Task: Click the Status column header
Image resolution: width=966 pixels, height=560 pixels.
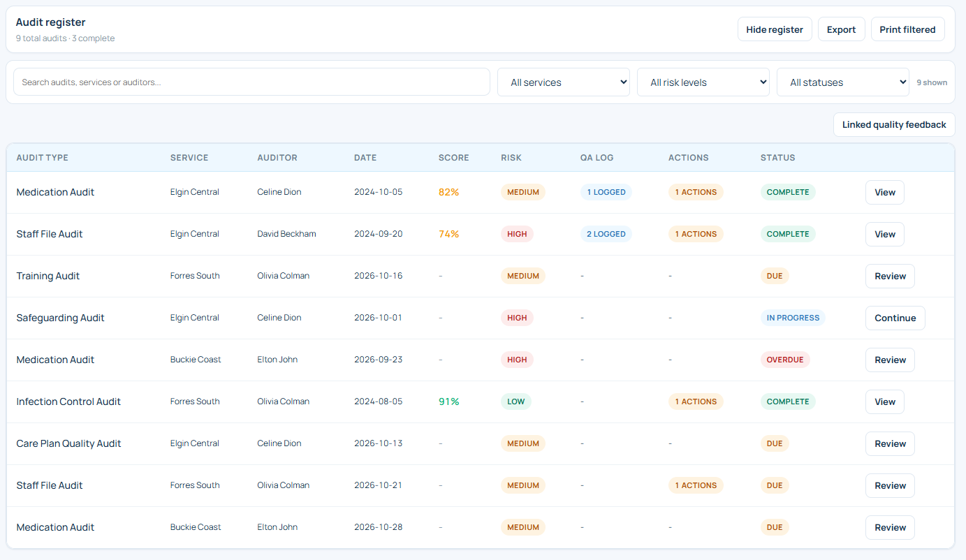Action: tap(778, 158)
